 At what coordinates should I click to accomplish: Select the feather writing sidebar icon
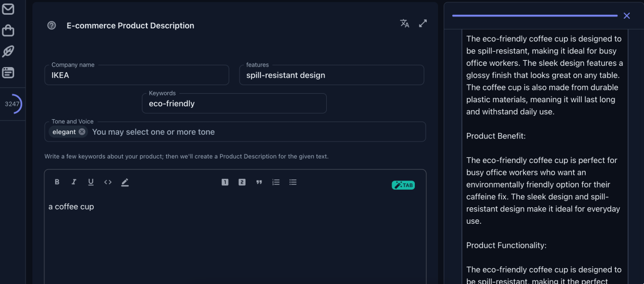[x=8, y=51]
